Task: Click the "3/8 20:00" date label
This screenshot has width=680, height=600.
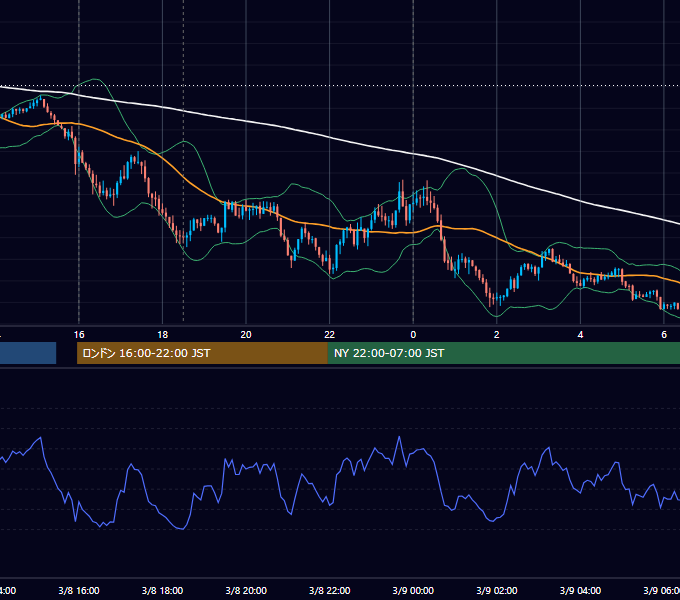Action: tap(246, 590)
